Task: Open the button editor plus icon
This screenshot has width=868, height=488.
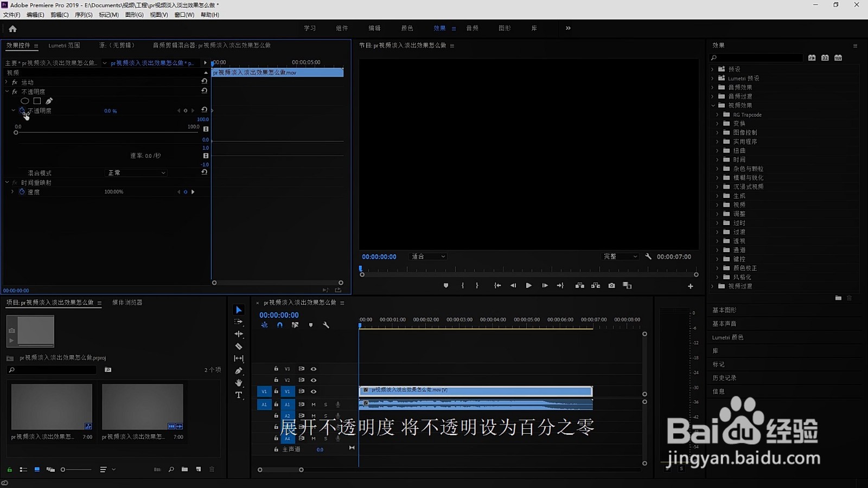Action: pos(691,286)
